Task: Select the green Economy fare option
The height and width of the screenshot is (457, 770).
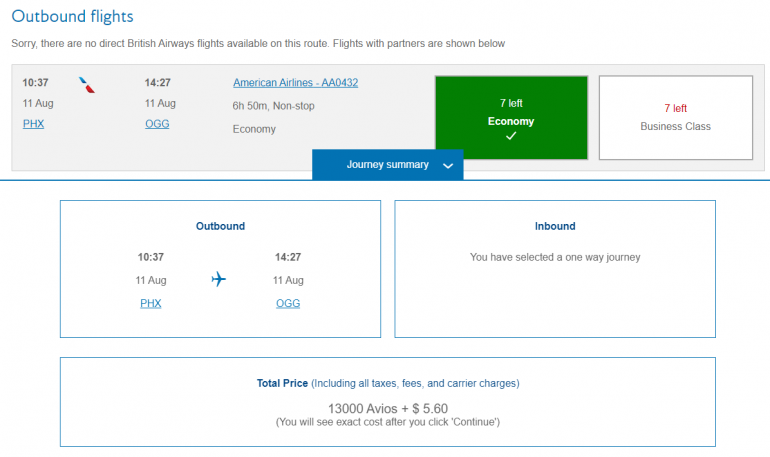Action: click(x=510, y=117)
